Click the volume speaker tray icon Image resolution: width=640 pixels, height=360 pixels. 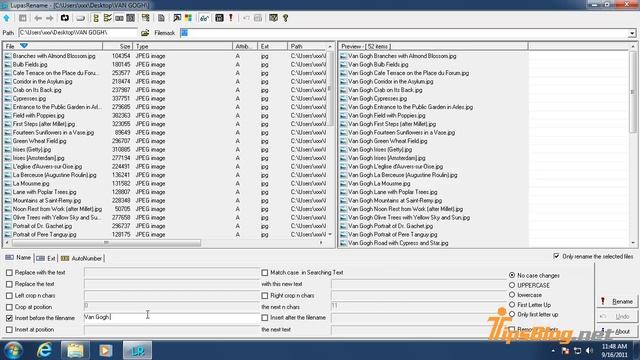pyautogui.click(x=589, y=351)
